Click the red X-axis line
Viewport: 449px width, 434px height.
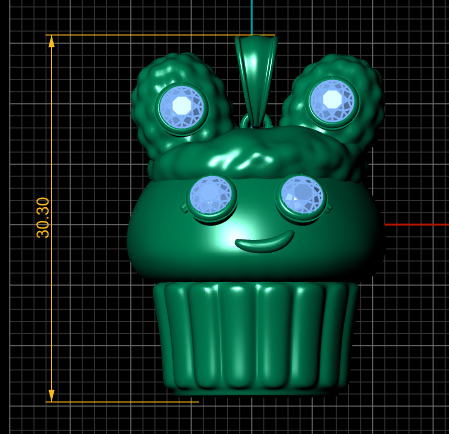coord(417,225)
